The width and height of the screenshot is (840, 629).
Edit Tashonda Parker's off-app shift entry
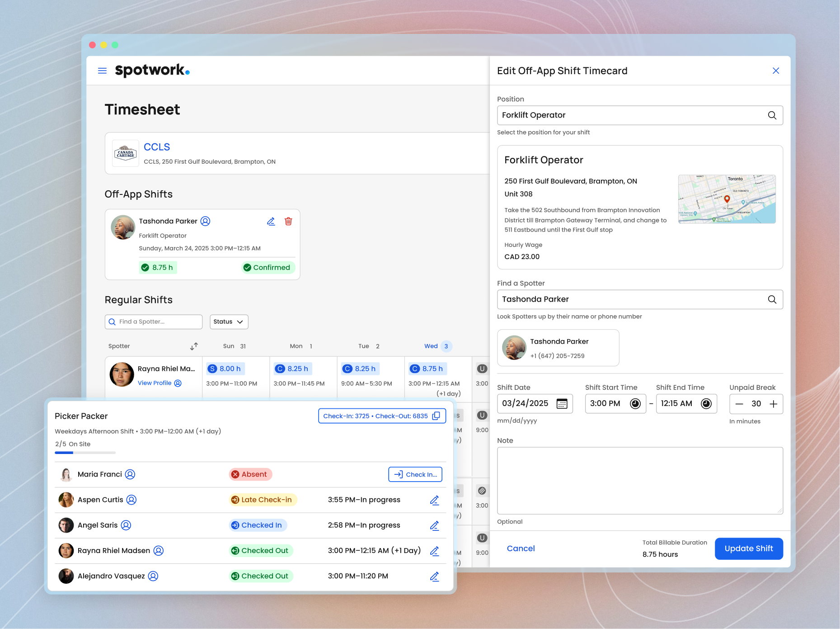(x=271, y=221)
